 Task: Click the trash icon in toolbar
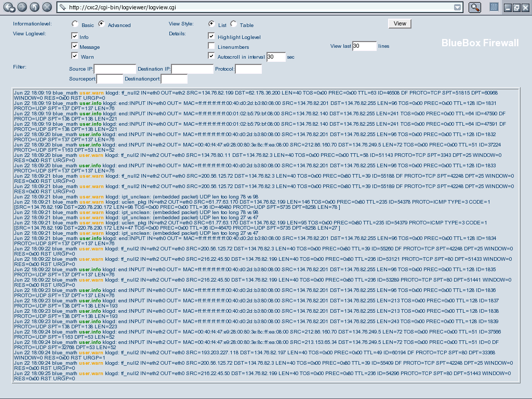495,7
